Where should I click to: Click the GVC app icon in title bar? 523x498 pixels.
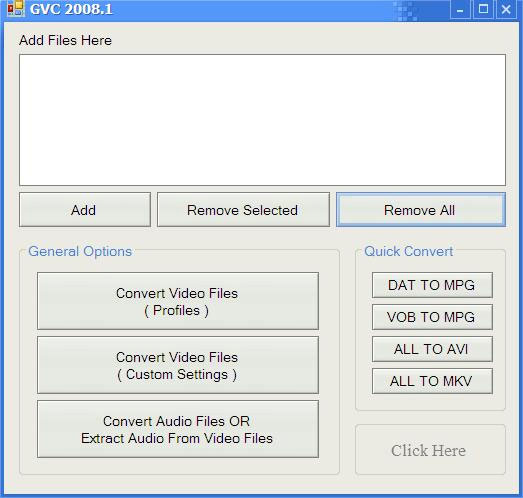15,9
